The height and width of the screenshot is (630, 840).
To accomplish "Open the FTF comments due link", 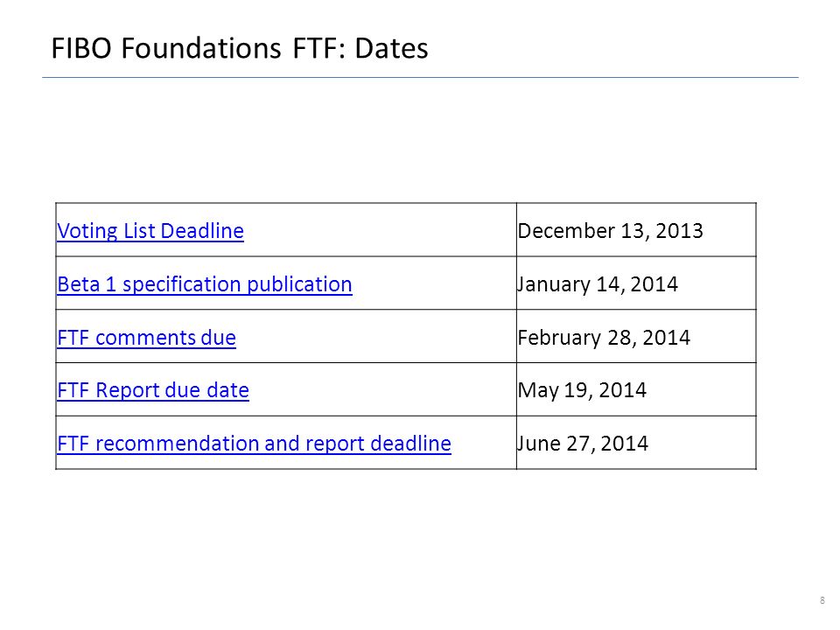I will click(146, 338).
